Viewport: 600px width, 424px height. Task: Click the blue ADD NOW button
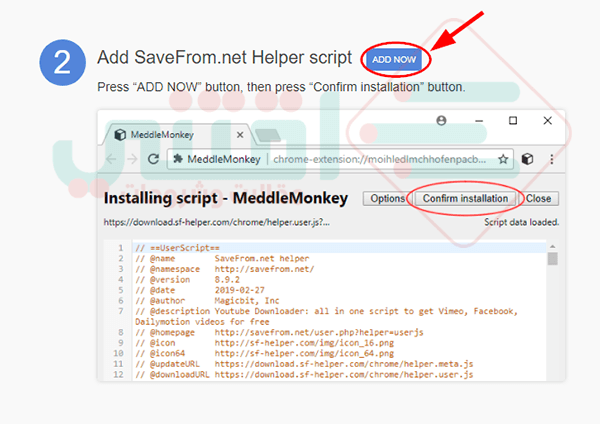(x=394, y=60)
